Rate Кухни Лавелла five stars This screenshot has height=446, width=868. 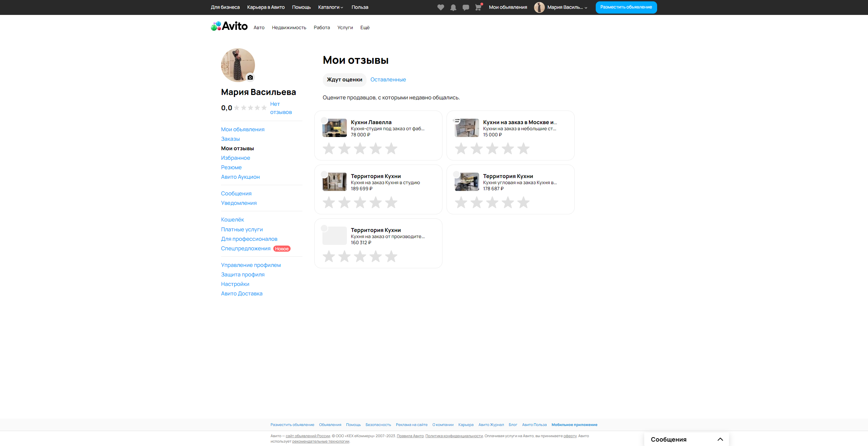pyautogui.click(x=391, y=149)
